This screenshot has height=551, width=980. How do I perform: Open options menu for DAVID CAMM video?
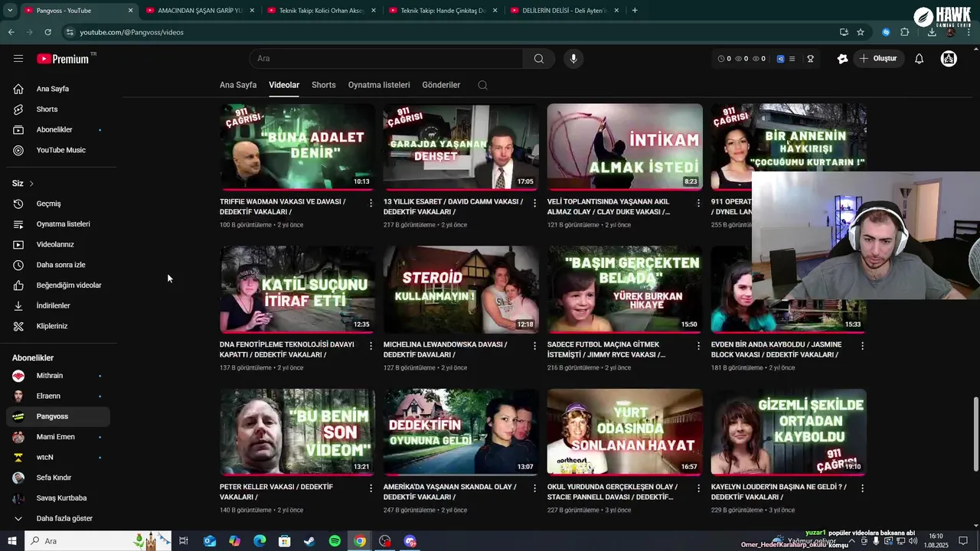coord(534,203)
